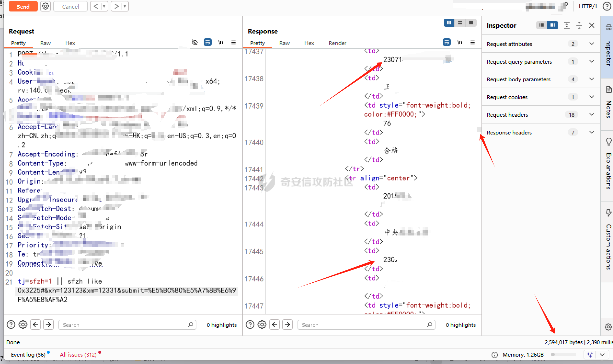Expand Request body parameters section
The image size is (613, 364).
click(541, 79)
